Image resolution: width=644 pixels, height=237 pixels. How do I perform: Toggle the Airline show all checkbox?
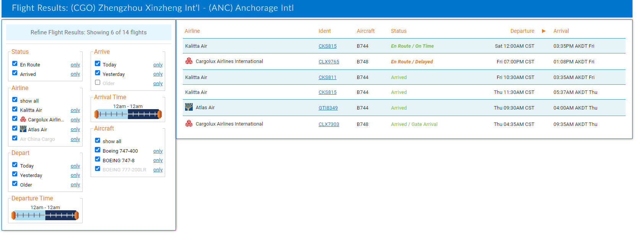click(x=15, y=100)
